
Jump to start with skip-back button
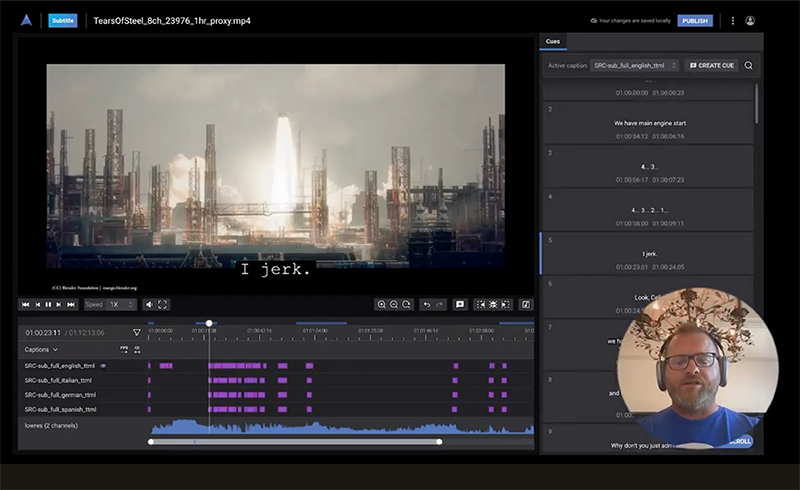(x=26, y=305)
